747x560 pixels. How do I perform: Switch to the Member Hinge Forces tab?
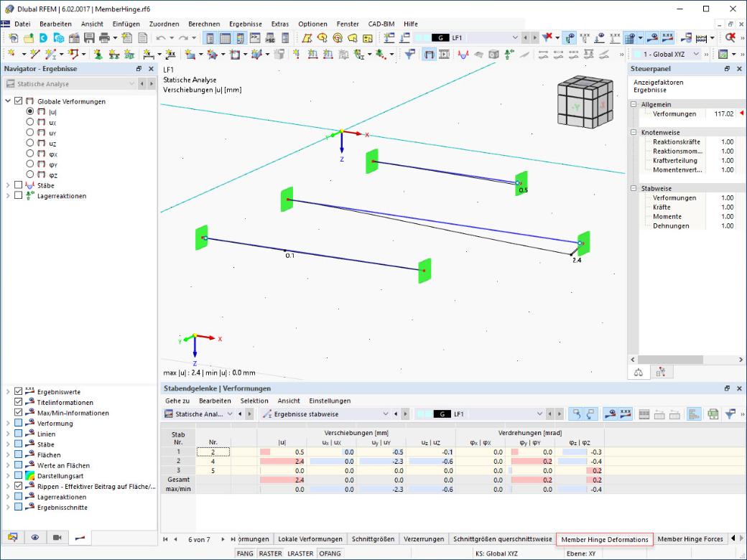click(x=690, y=539)
